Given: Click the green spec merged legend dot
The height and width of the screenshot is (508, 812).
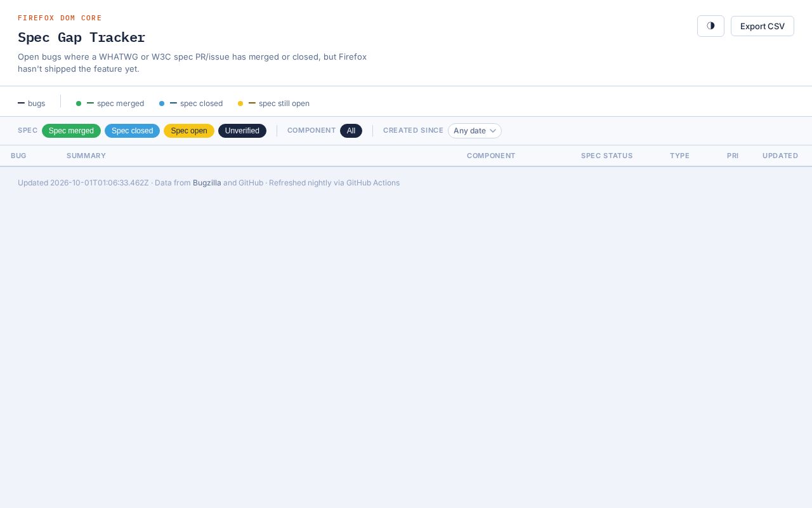Looking at the screenshot, I should pyautogui.click(x=79, y=104).
